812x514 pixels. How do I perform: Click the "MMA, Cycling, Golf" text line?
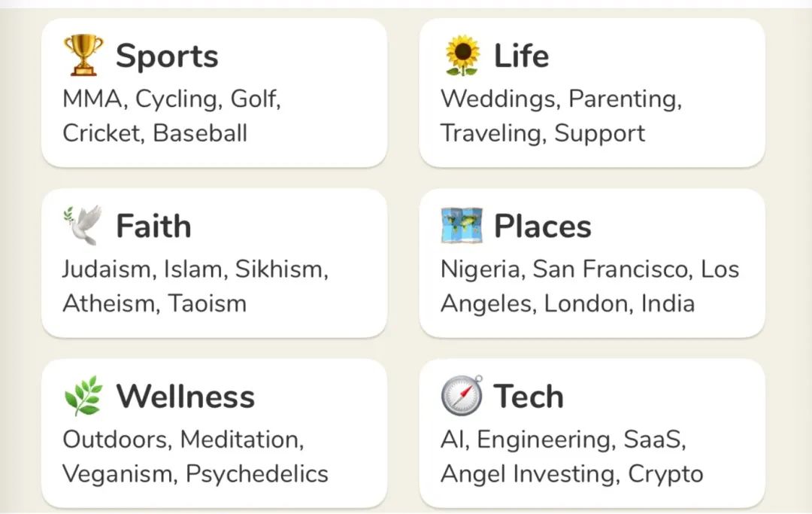click(x=171, y=99)
